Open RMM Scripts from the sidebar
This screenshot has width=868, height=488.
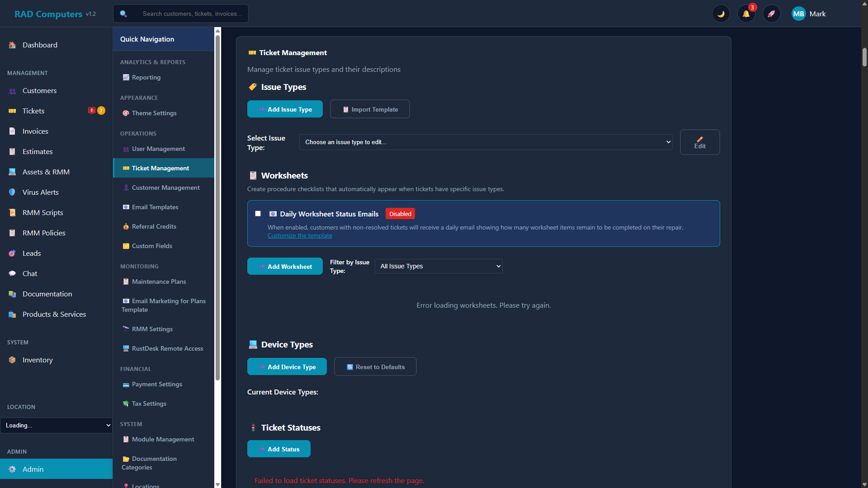point(42,212)
